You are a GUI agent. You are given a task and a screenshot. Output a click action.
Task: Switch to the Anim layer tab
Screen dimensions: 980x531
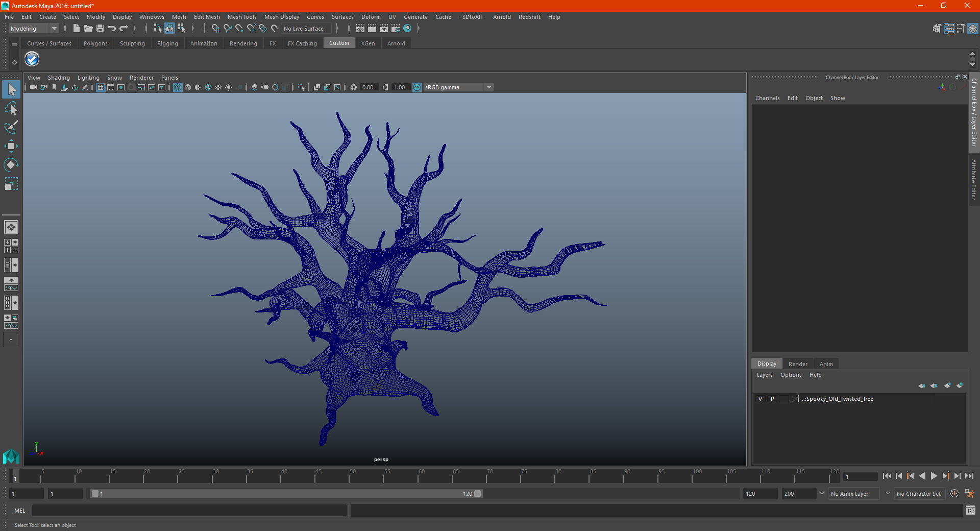tap(826, 364)
